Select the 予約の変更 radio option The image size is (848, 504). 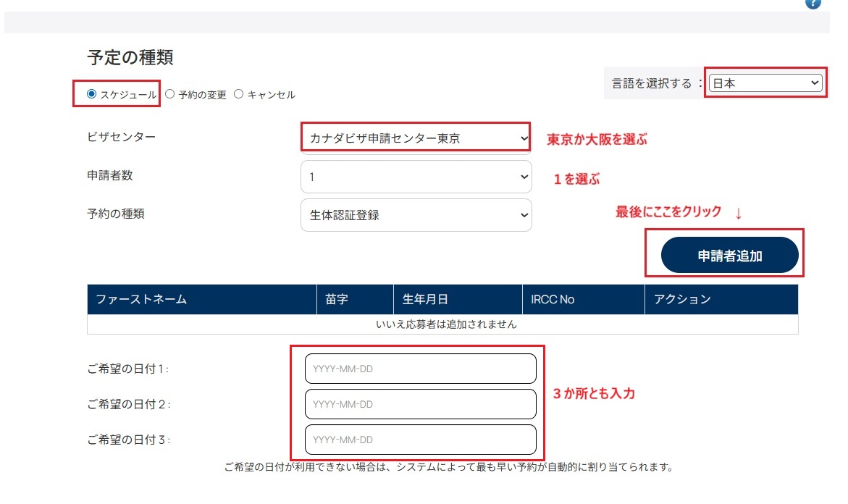[169, 94]
